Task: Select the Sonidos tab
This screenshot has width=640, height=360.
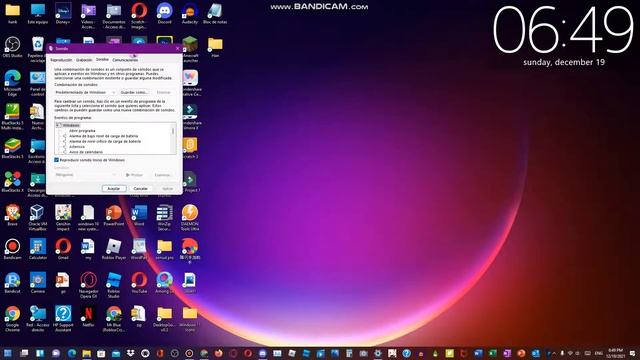Action: pyautogui.click(x=102, y=60)
